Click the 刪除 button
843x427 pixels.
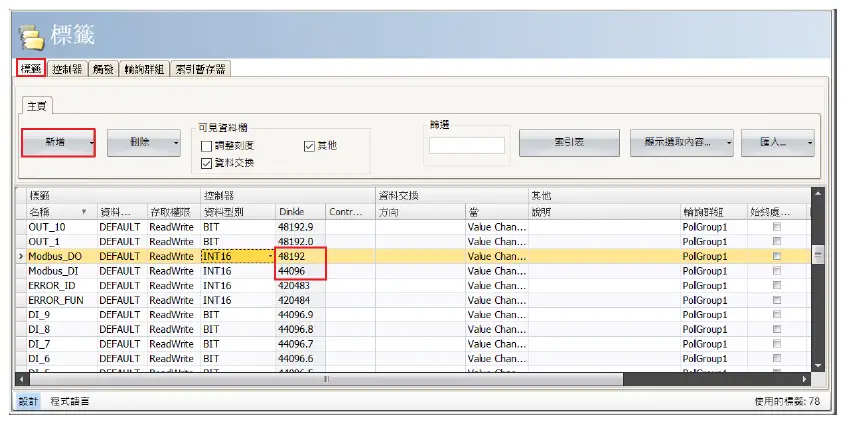click(x=140, y=143)
